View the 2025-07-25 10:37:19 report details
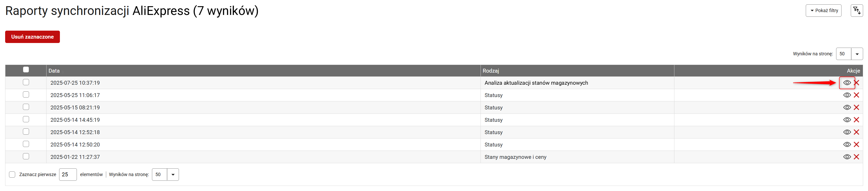 tap(846, 83)
